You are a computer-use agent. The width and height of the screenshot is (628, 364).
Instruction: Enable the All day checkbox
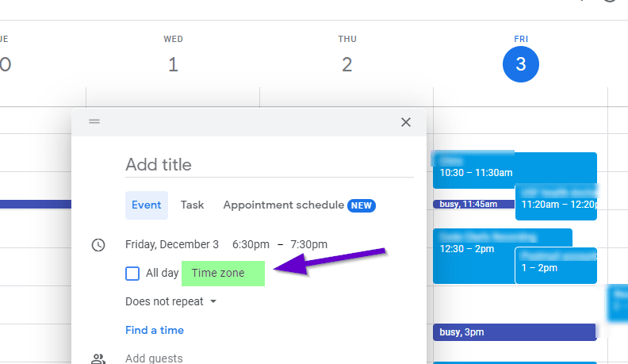pos(132,274)
